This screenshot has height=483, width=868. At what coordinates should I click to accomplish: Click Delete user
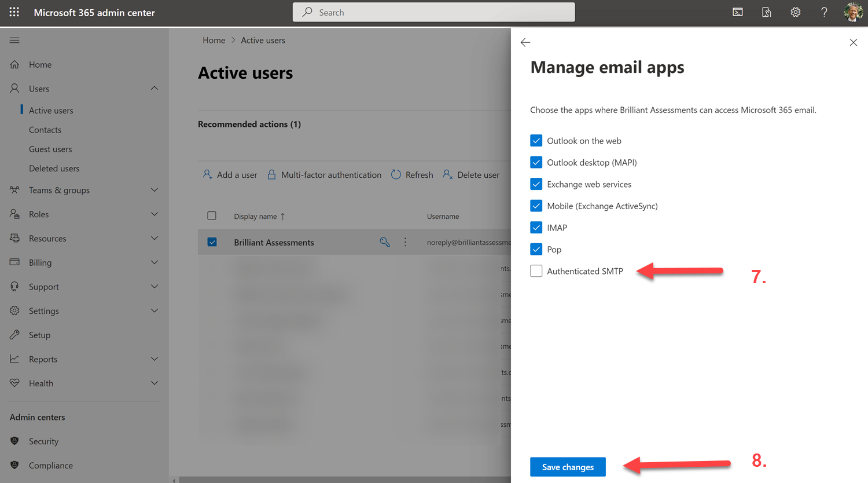coord(471,174)
